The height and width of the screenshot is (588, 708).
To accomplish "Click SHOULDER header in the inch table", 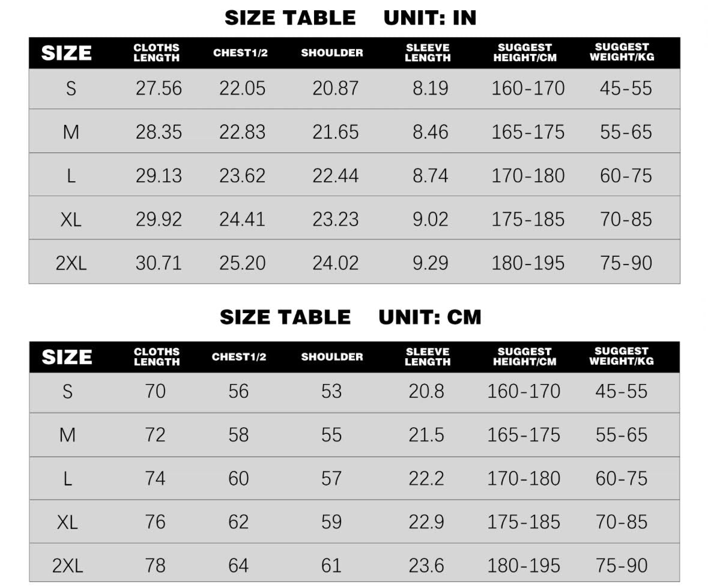I will pos(332,53).
